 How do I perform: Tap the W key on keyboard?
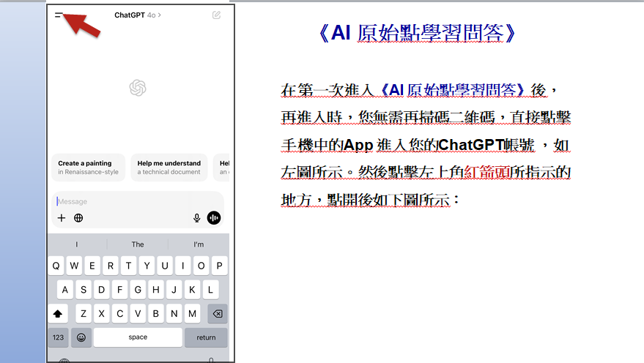click(x=74, y=266)
